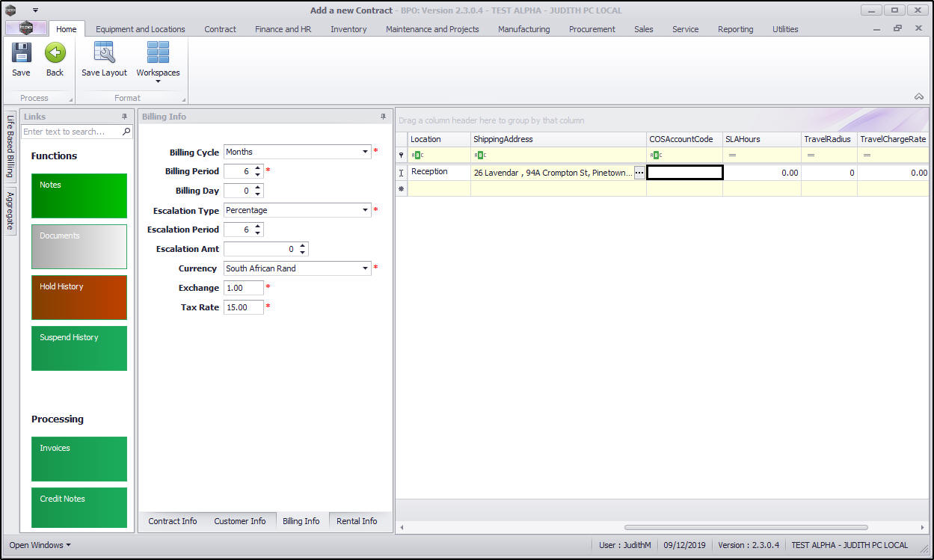Viewport: 934px width, 560px height.
Task: Click the Save icon in the ribbon
Action: coord(21,53)
